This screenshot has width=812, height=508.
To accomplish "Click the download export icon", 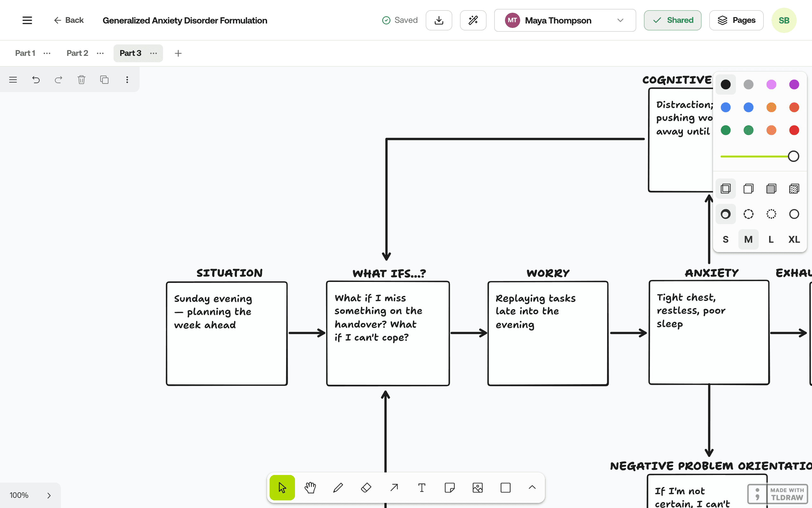I will coord(439,20).
